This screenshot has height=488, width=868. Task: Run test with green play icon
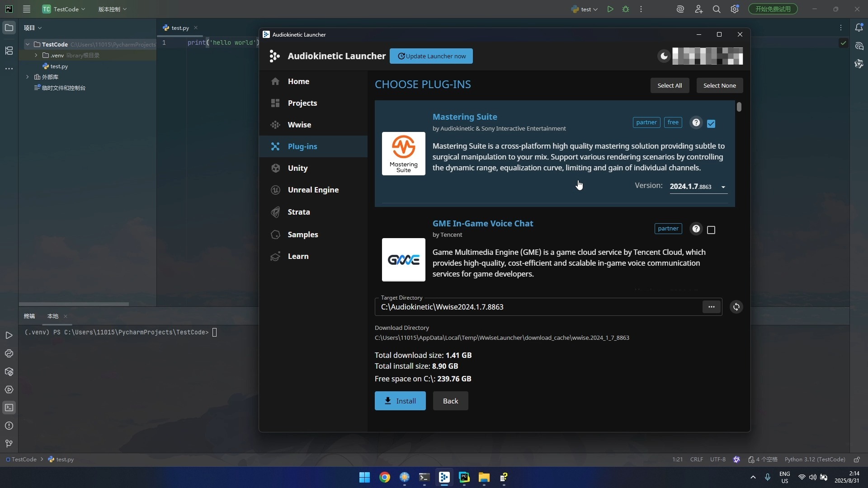point(610,9)
